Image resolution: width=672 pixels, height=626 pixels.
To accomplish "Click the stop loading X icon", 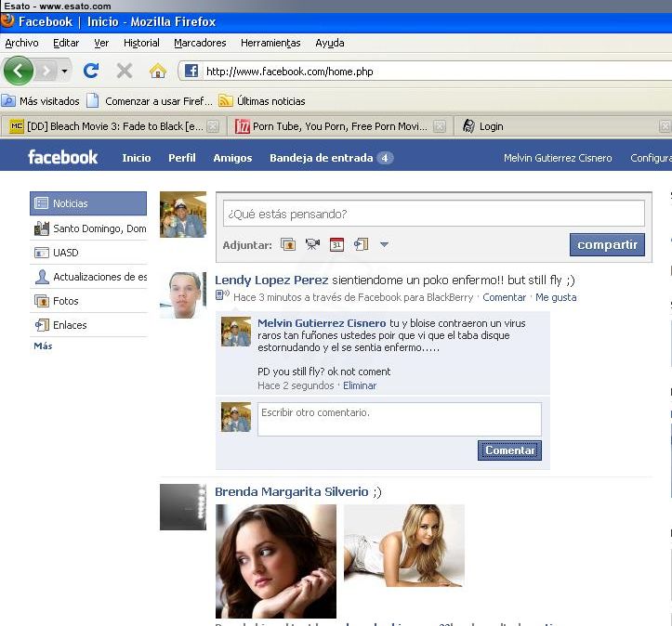I will pyautogui.click(x=125, y=71).
